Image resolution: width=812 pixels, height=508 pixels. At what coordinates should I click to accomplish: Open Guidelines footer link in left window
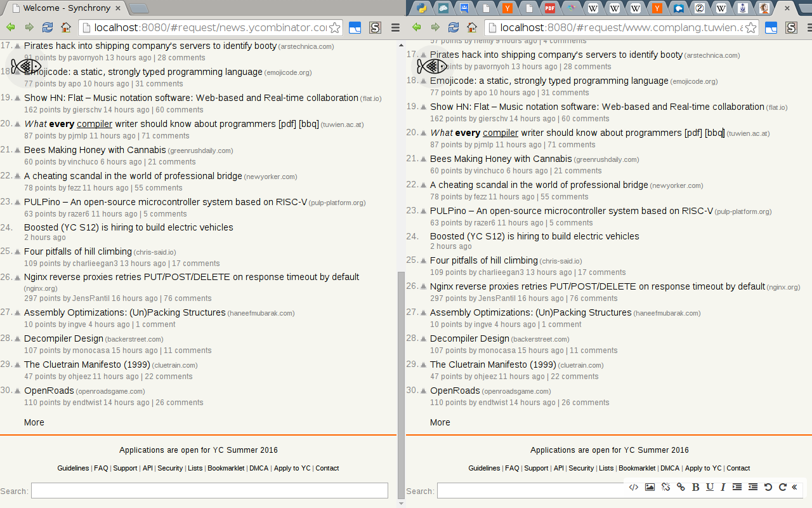tap(73, 468)
